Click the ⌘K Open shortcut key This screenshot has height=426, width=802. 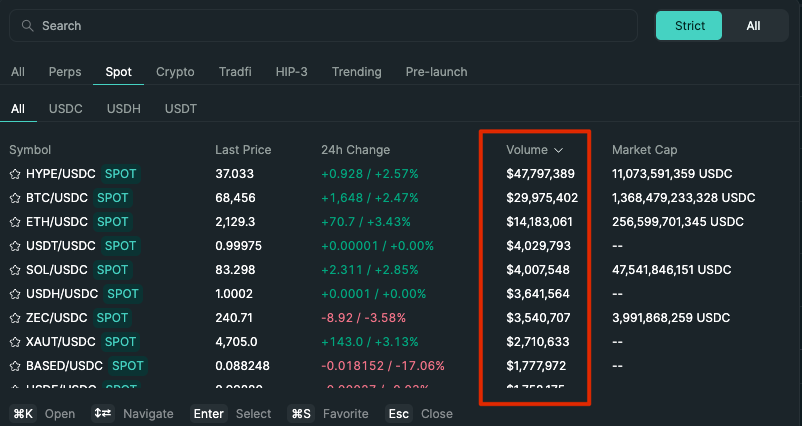click(23, 413)
